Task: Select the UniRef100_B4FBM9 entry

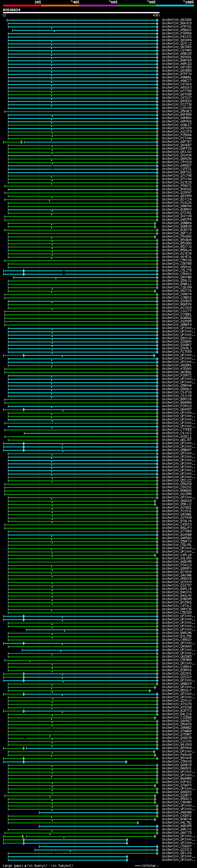Action: [x=177, y=115]
